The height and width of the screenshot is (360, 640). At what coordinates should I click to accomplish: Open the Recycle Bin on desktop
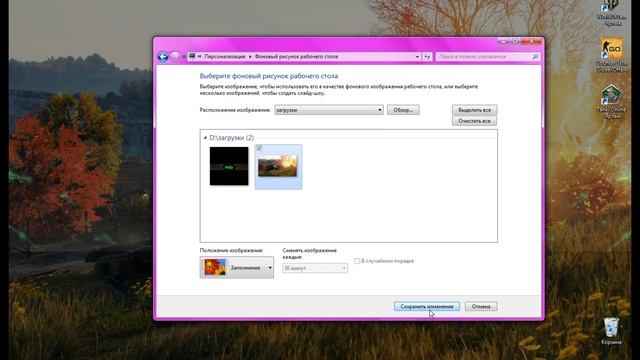tap(611, 331)
